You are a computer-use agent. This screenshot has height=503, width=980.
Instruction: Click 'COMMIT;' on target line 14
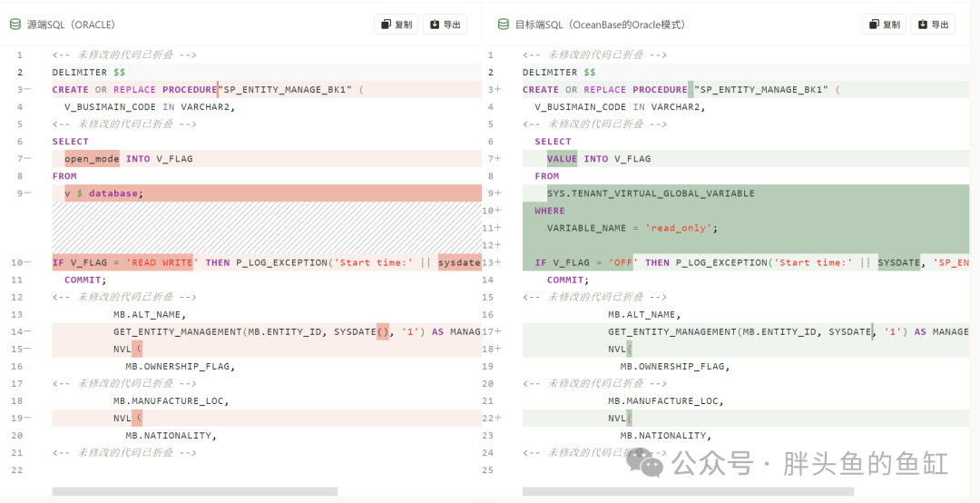568,281
